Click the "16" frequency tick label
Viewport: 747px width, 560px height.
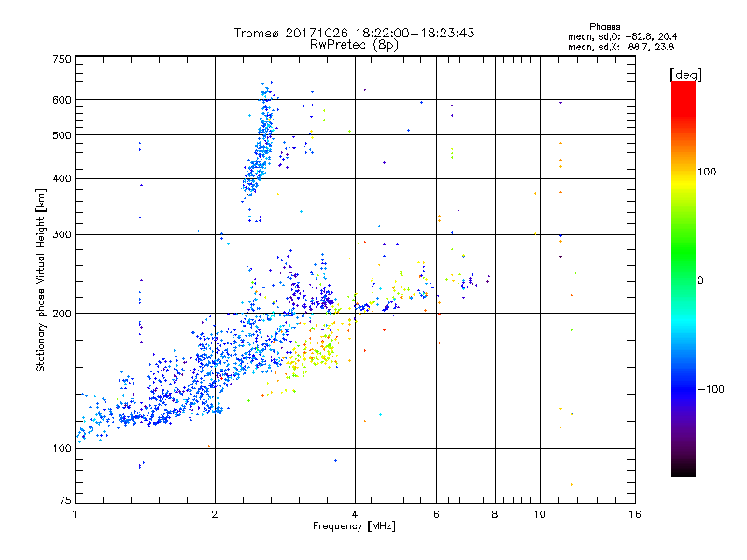[x=635, y=514]
